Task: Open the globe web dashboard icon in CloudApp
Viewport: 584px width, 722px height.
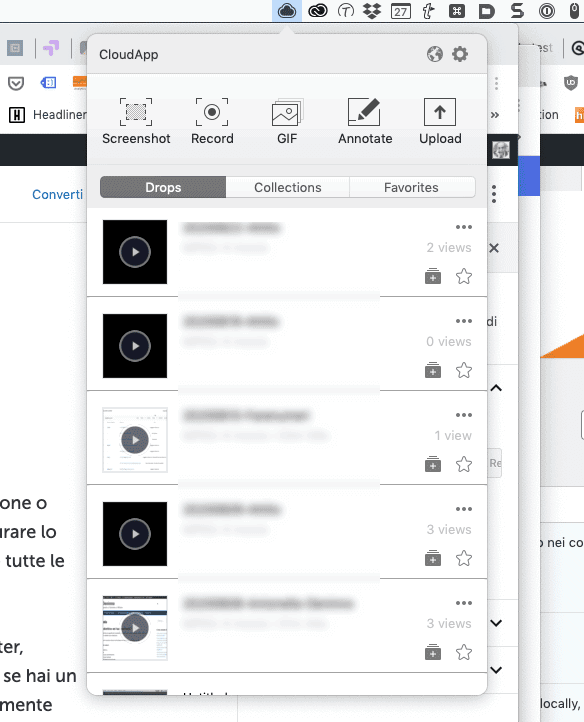Action: [434, 54]
